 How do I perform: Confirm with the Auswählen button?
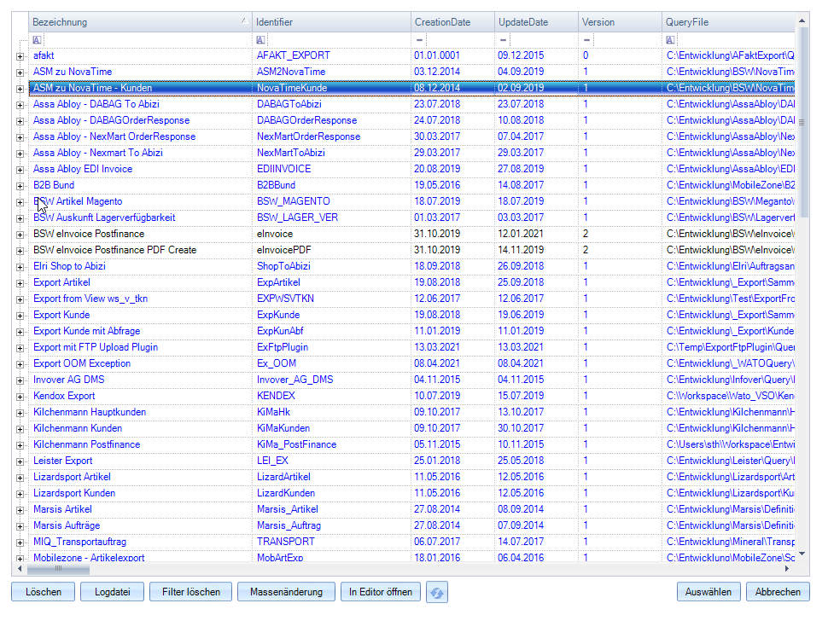(709, 592)
